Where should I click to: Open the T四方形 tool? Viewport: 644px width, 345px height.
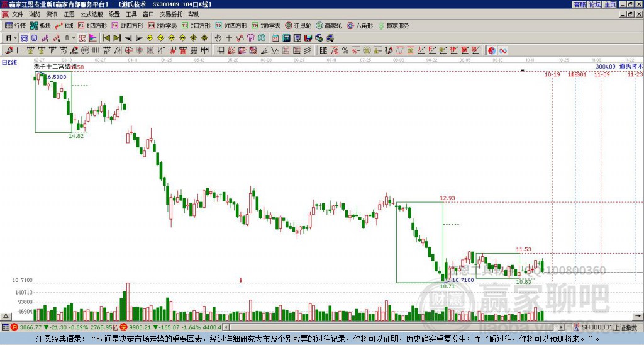(x=196, y=25)
